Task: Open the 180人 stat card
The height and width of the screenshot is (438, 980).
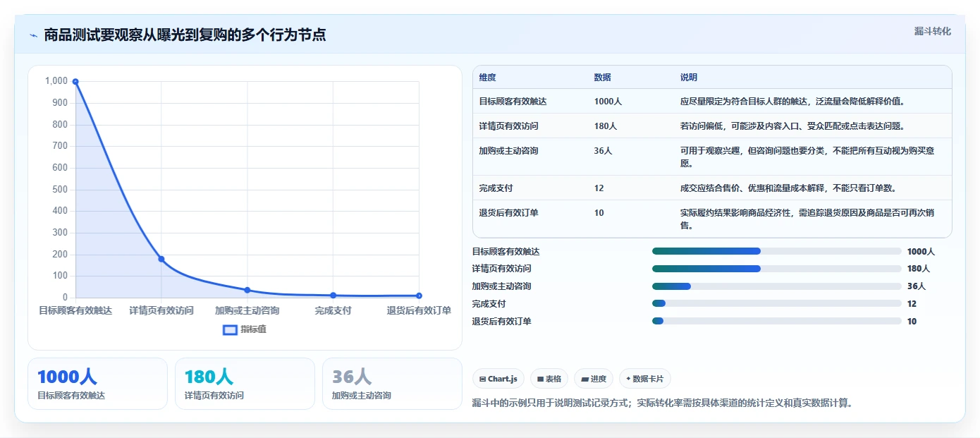Action: click(245, 384)
